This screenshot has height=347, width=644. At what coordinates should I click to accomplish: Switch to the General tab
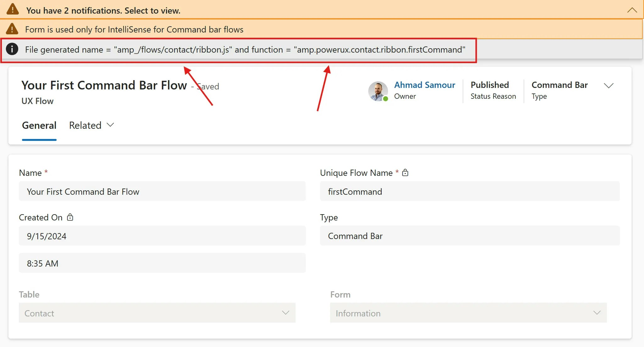[x=39, y=125]
